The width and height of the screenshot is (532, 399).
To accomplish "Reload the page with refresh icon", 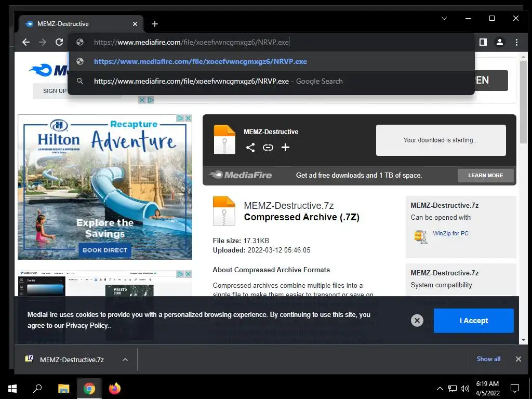I will (x=59, y=42).
